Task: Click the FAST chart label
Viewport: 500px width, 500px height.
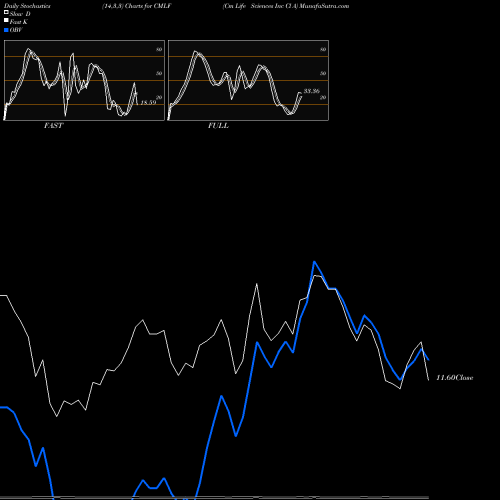Action: coord(53,126)
